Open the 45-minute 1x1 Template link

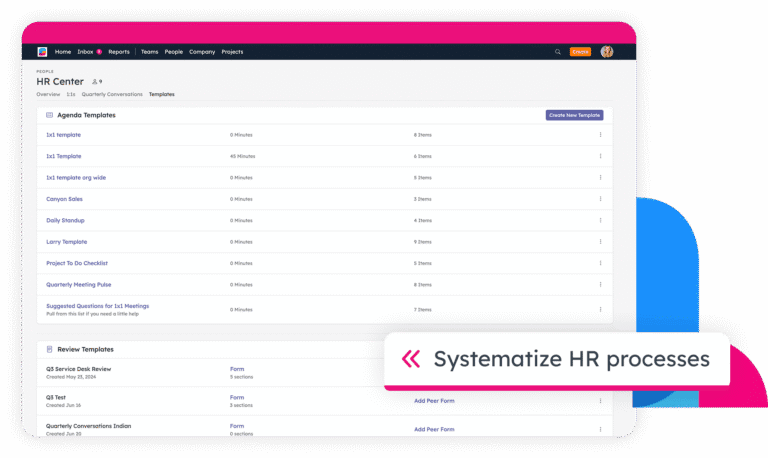pyautogui.click(x=64, y=156)
